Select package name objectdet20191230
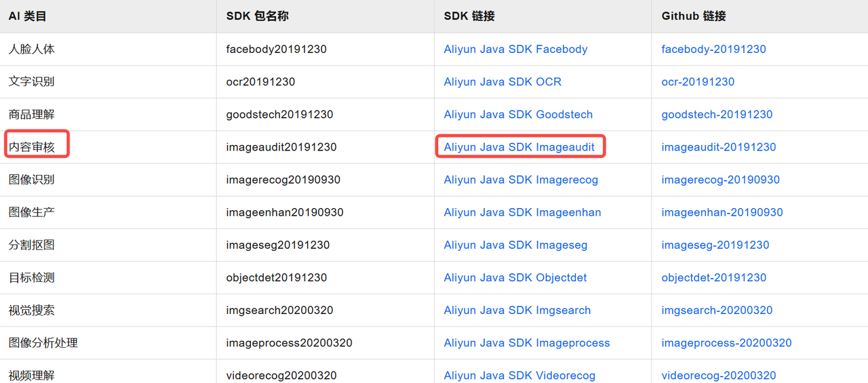The width and height of the screenshot is (868, 383). click(x=276, y=277)
